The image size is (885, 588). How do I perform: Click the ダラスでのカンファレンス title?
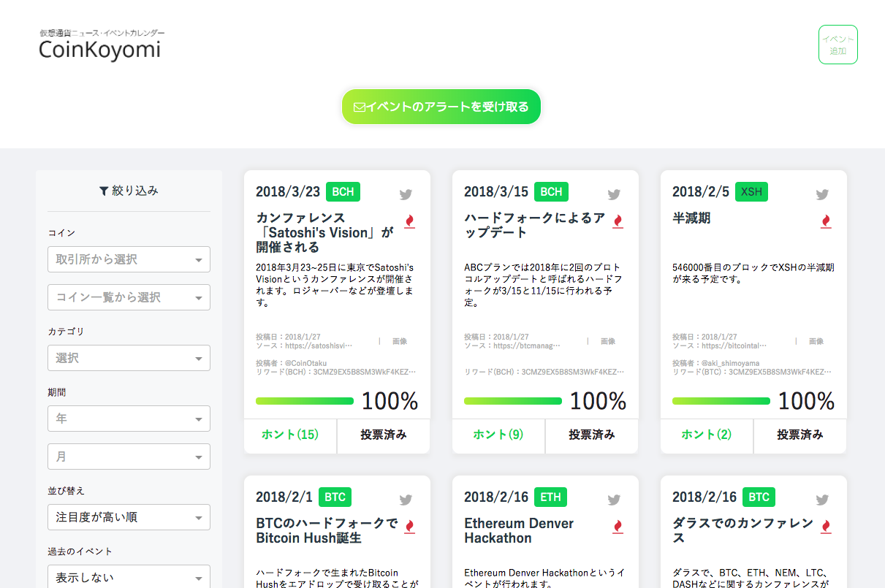(743, 530)
